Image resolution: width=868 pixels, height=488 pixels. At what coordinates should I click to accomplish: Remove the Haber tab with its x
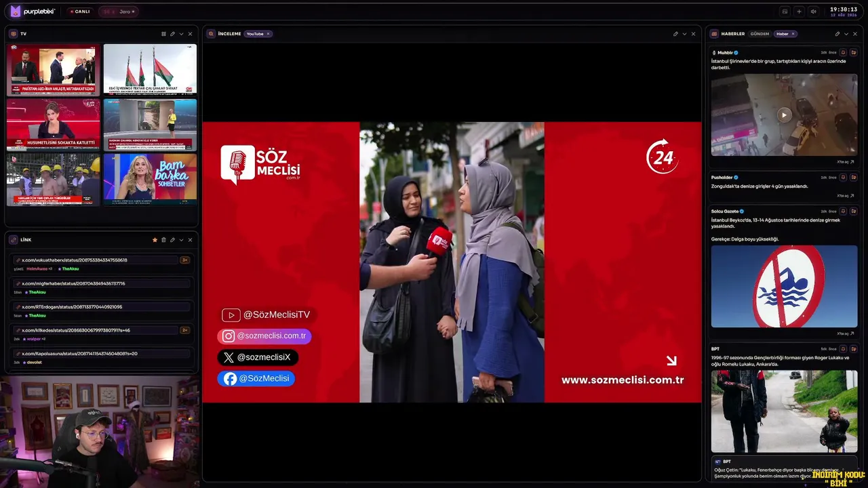pos(793,34)
